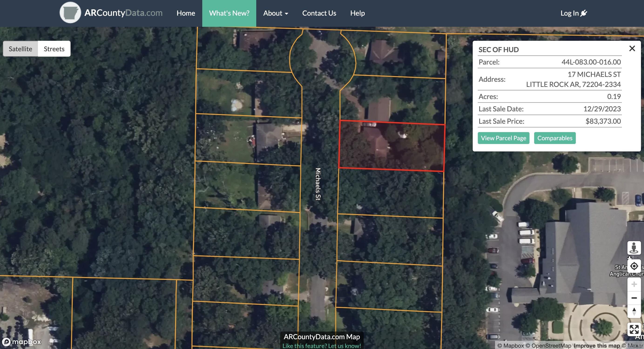Click 'Like this feature? Let us know!' link
The height and width of the screenshot is (349, 644).
(321, 346)
